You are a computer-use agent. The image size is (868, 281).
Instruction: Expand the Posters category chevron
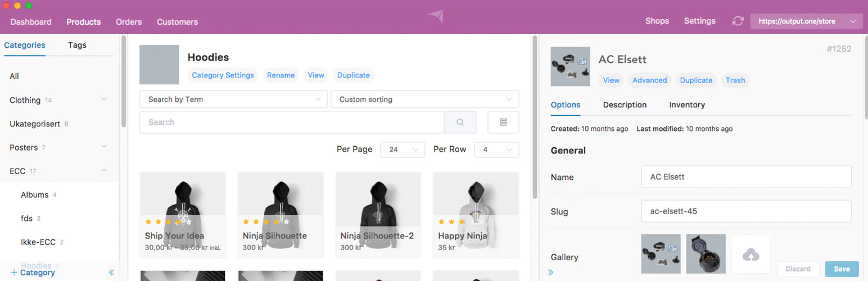click(104, 147)
